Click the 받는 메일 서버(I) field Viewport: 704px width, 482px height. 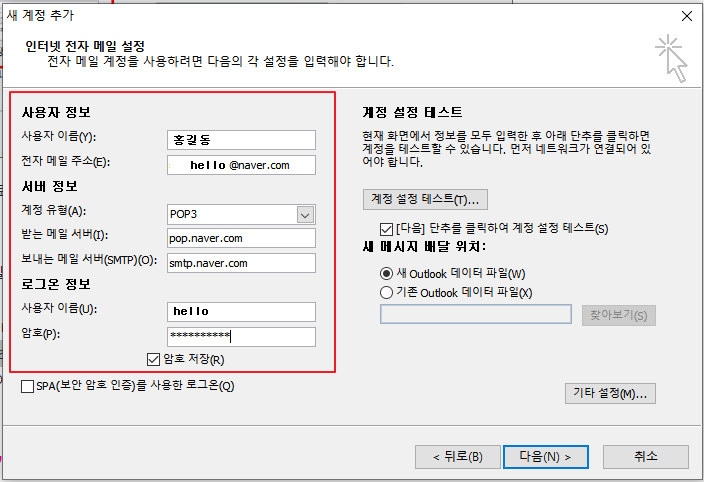241,238
